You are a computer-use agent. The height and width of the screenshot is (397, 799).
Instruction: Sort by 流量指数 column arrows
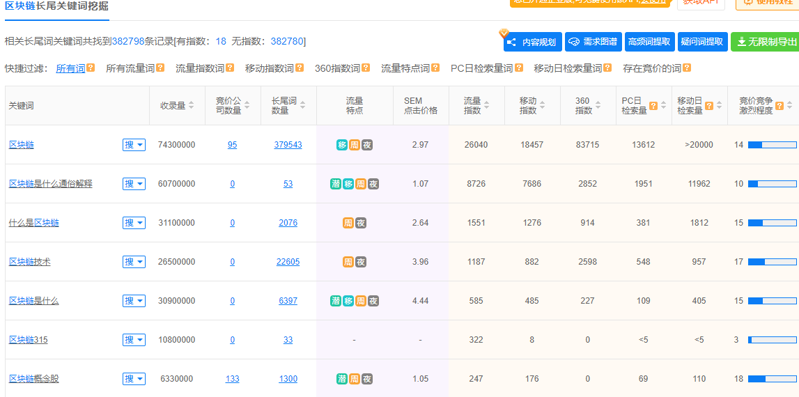(487, 105)
